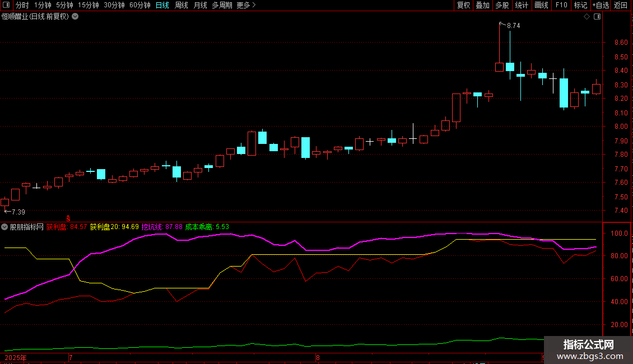Click the 2025年 date axis label
Image resolution: width=633 pixels, height=364 pixels.
point(16,357)
